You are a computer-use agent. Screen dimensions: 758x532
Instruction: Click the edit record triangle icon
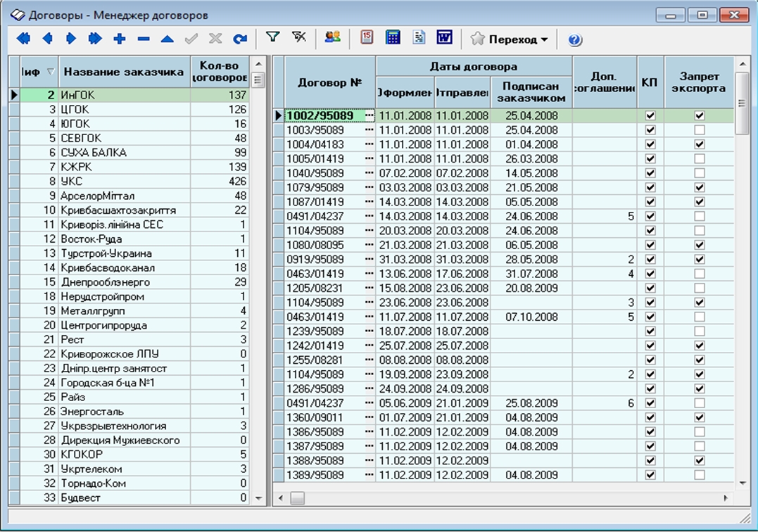[168, 39]
